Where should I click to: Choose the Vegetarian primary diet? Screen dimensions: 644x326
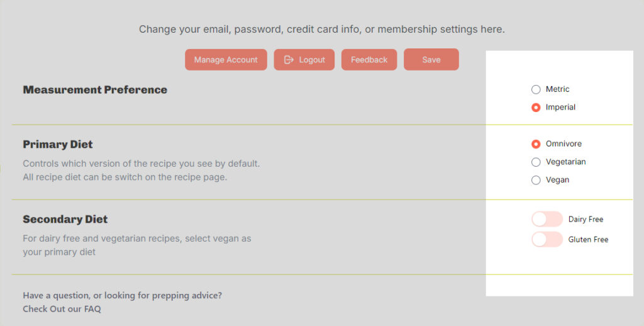[x=536, y=162]
